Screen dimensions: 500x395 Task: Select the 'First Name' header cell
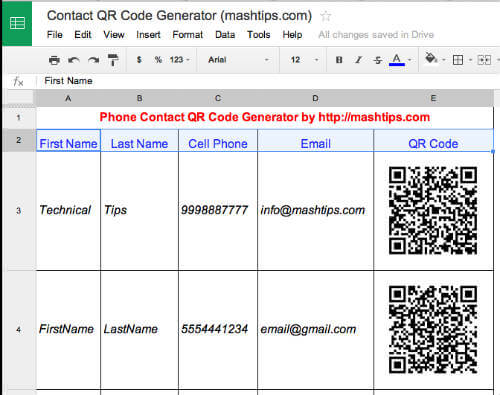point(68,140)
